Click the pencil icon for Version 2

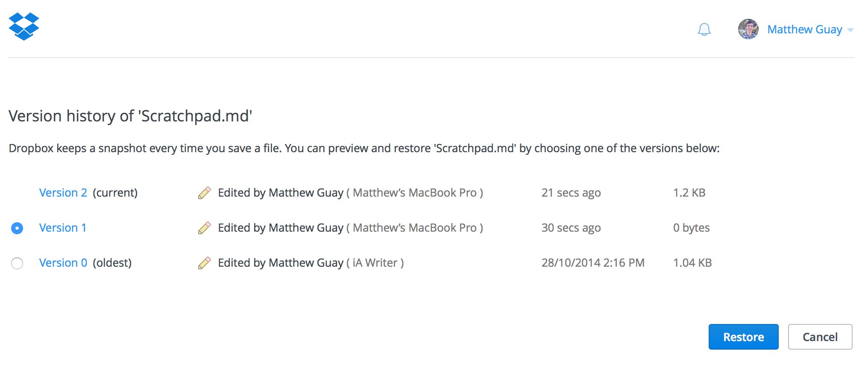tap(205, 193)
